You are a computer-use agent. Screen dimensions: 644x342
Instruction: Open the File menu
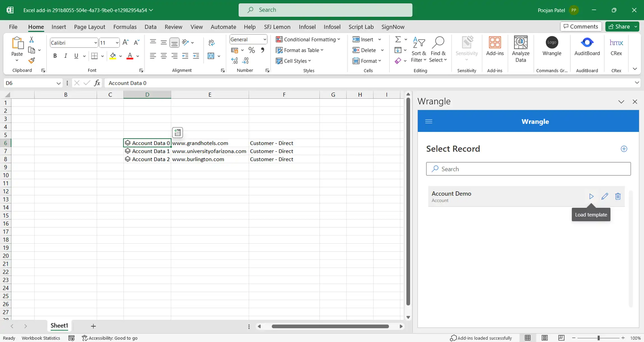pos(13,27)
